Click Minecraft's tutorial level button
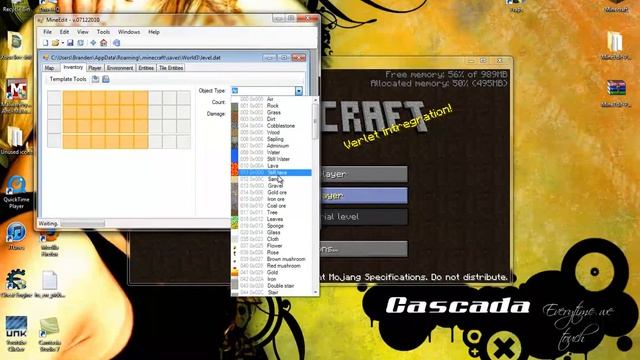The image size is (640, 360). pyautogui.click(x=364, y=217)
